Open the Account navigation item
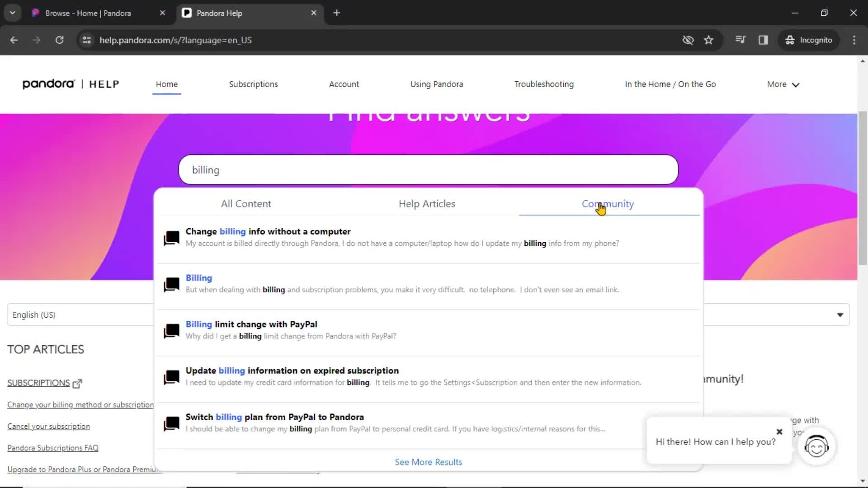Screen dimensions: 868x488 point(344,84)
